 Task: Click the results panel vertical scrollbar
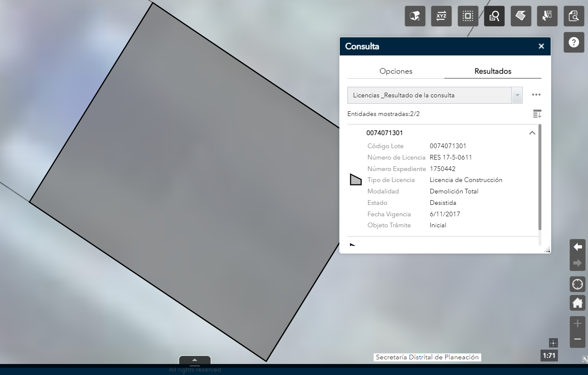(x=540, y=178)
